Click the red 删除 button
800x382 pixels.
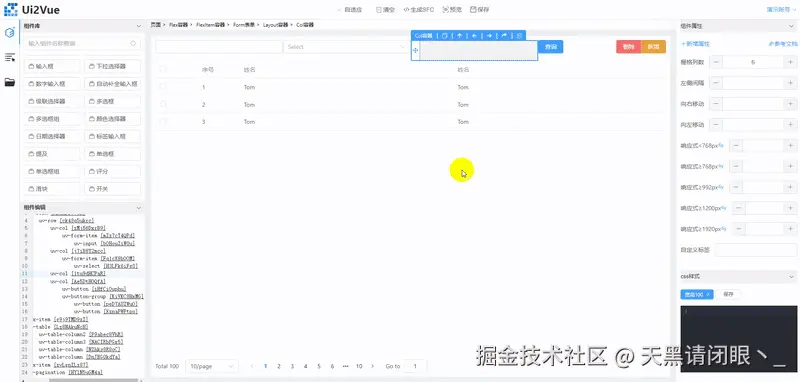point(629,47)
